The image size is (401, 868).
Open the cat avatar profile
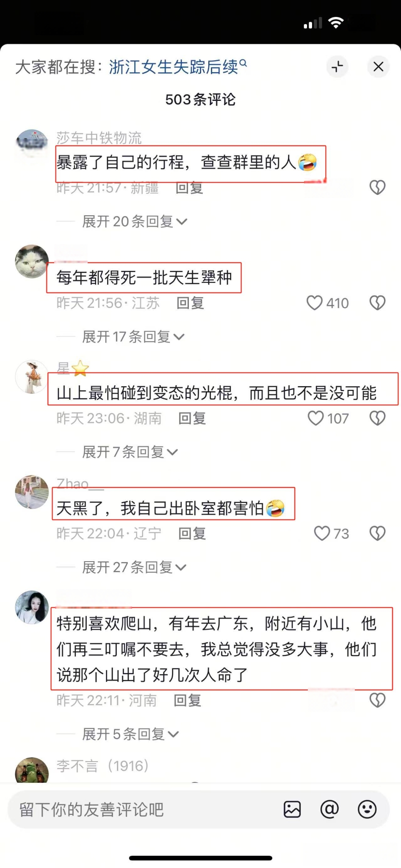coord(32,262)
